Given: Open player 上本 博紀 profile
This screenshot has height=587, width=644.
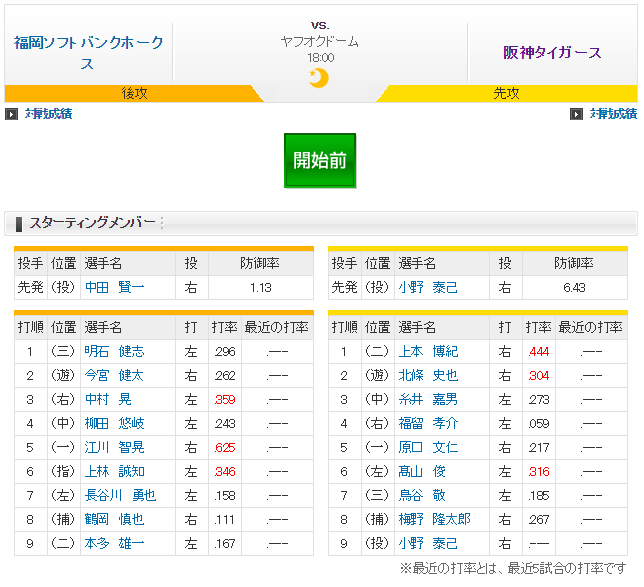Looking at the screenshot, I should point(428,351).
